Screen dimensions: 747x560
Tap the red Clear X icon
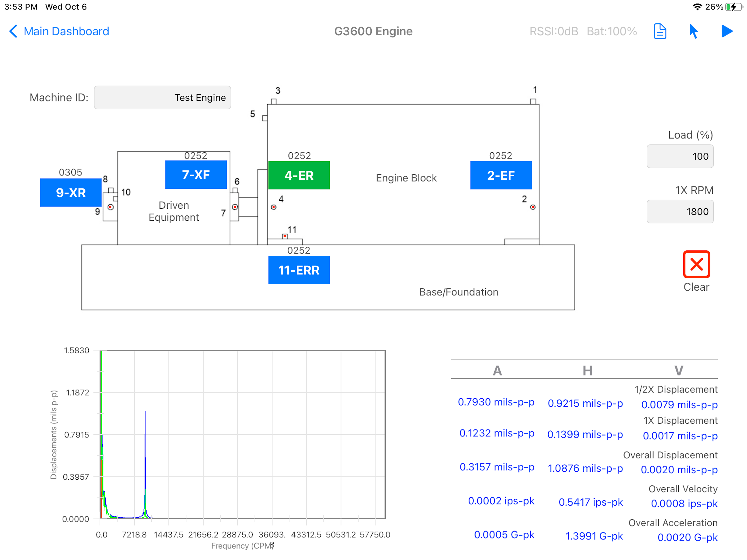pyautogui.click(x=696, y=264)
